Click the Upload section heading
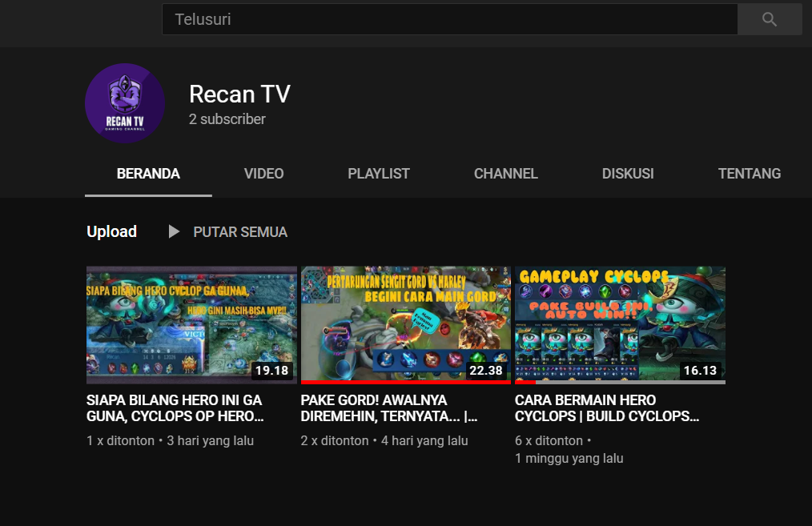Screen dimensions: 812x526 pyautogui.click(x=112, y=231)
